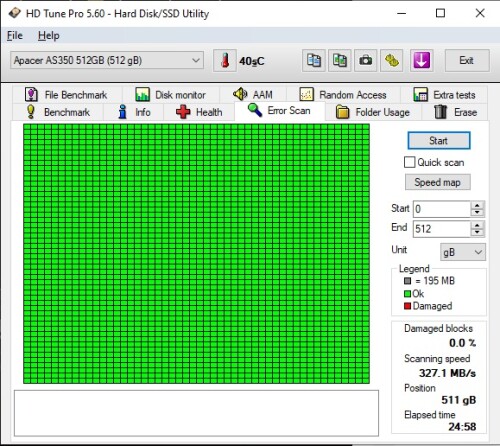Click the red Damaged legend swatch
Viewport: 500px width, 446px height.
click(x=407, y=306)
